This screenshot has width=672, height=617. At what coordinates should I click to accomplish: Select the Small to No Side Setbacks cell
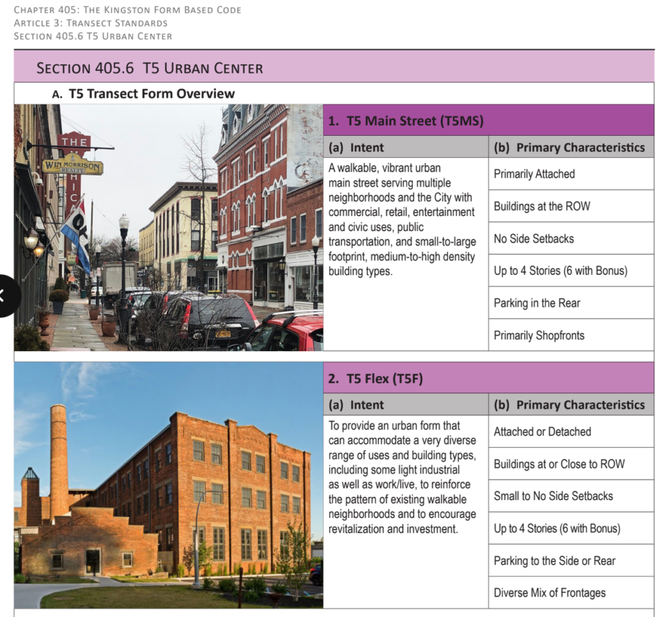571,496
